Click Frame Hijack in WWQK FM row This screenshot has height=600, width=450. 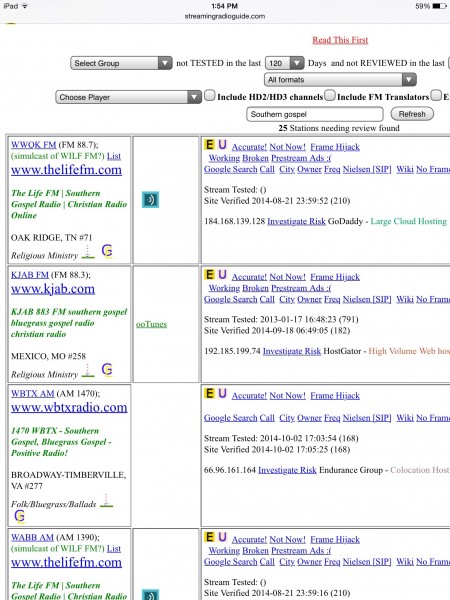pos(335,147)
